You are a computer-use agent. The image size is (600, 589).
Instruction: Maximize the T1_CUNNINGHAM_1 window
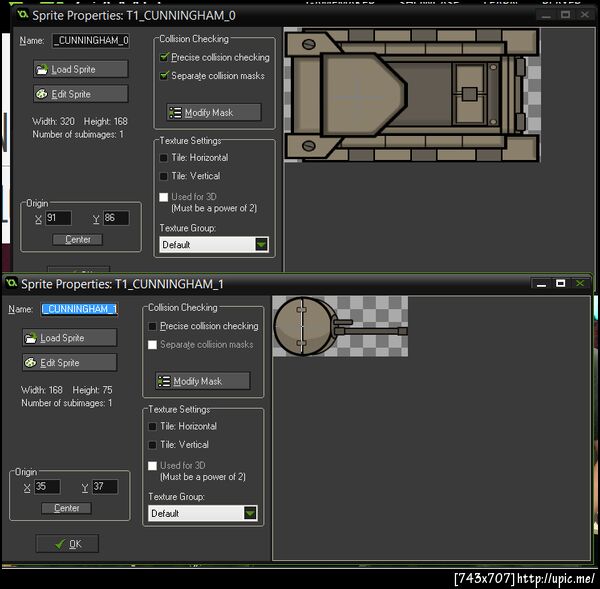pos(561,283)
